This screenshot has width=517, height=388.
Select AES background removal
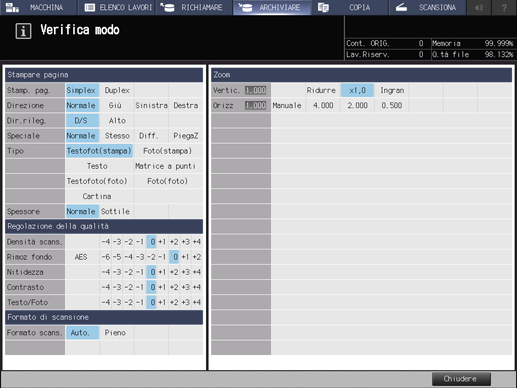pos(82,257)
